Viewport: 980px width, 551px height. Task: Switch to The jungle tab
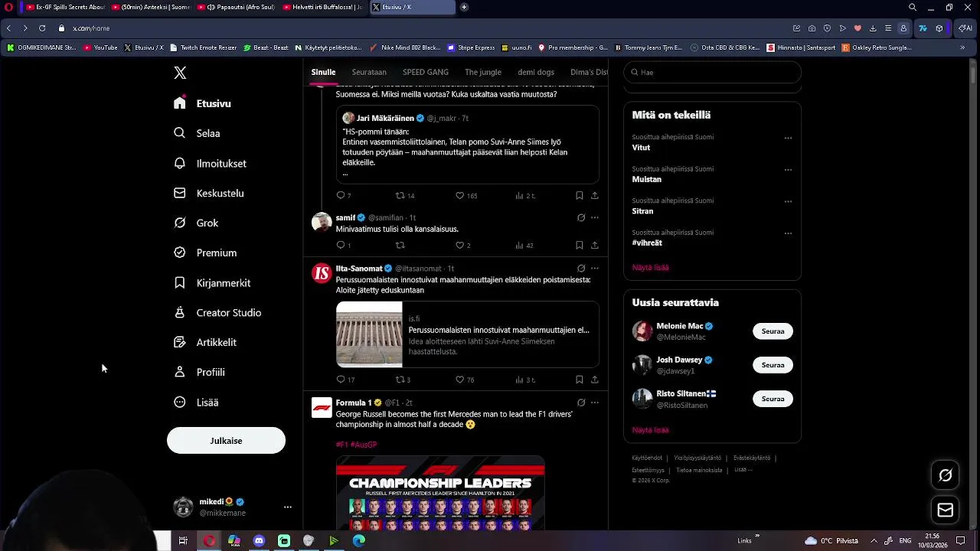point(483,72)
